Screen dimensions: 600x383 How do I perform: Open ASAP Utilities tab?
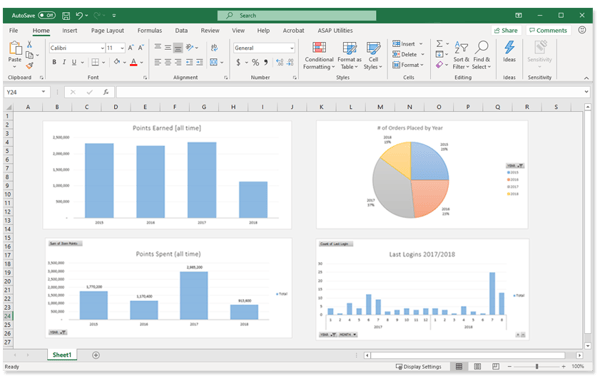coord(335,31)
